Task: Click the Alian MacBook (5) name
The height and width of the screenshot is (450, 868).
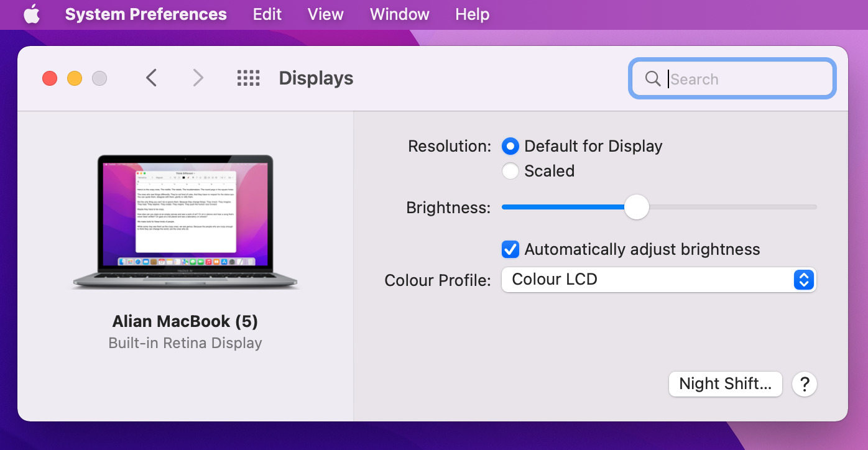Action: [x=185, y=321]
